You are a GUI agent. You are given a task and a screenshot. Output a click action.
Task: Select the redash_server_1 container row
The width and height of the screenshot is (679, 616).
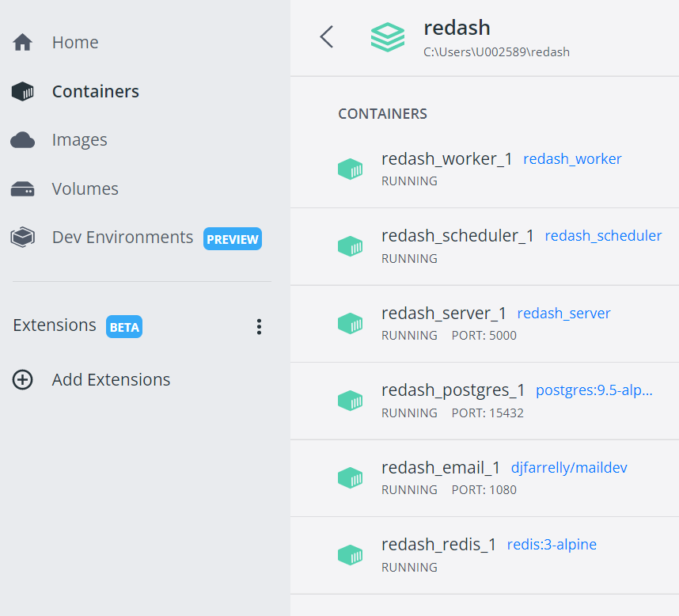click(484, 324)
